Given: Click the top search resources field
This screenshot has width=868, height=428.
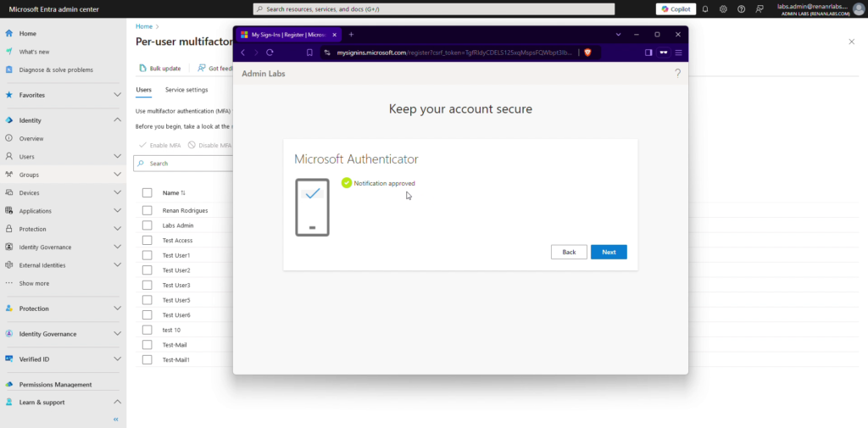Looking at the screenshot, I should [434, 8].
